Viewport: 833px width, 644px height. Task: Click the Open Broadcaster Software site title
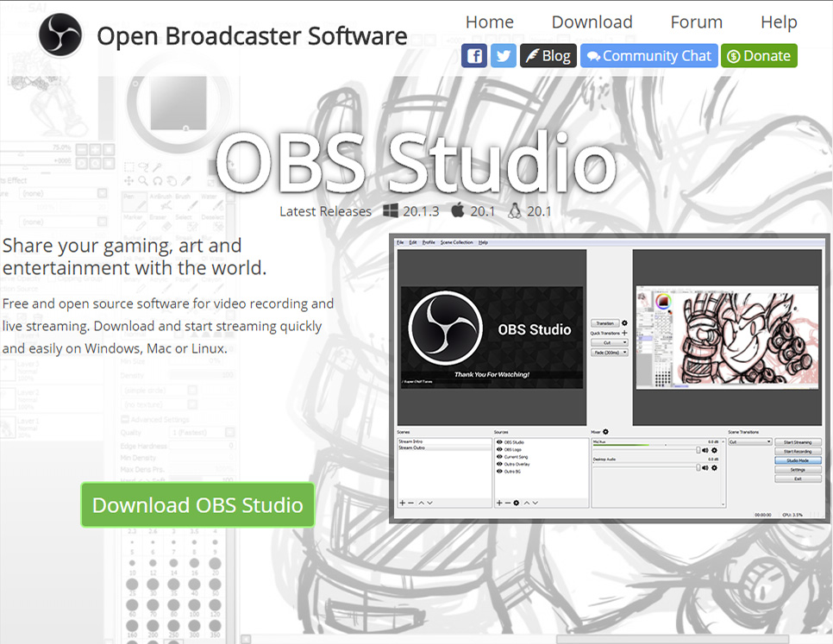point(252,36)
